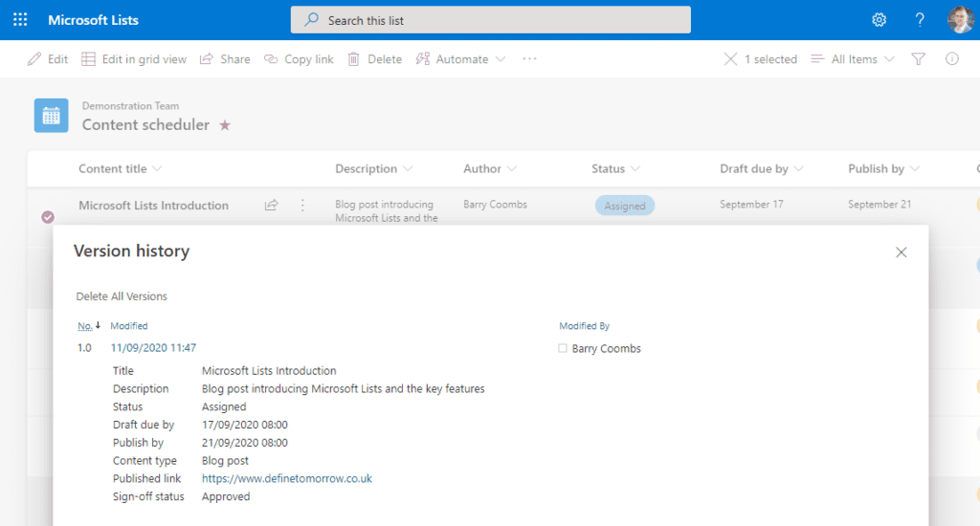Click the Copy link command

click(x=299, y=59)
